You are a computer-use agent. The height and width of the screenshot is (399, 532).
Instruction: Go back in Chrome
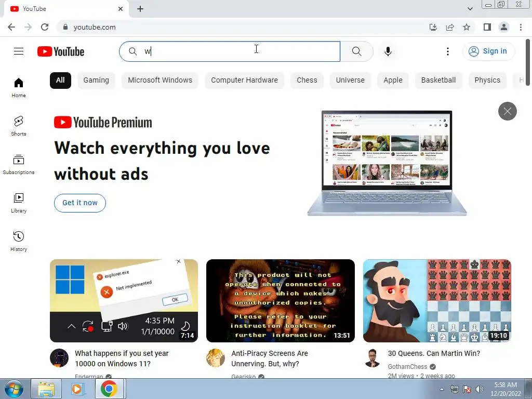[x=11, y=27]
